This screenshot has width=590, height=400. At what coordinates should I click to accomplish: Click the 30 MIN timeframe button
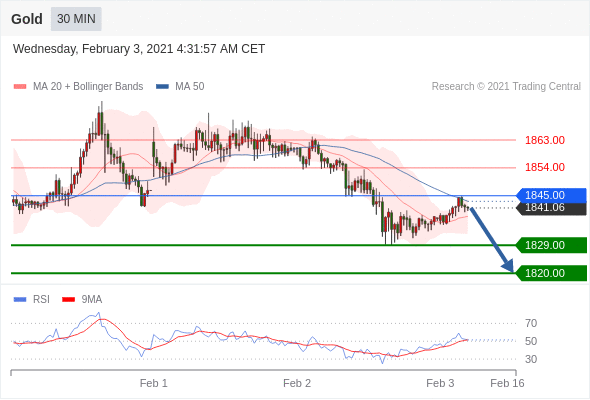(x=76, y=19)
